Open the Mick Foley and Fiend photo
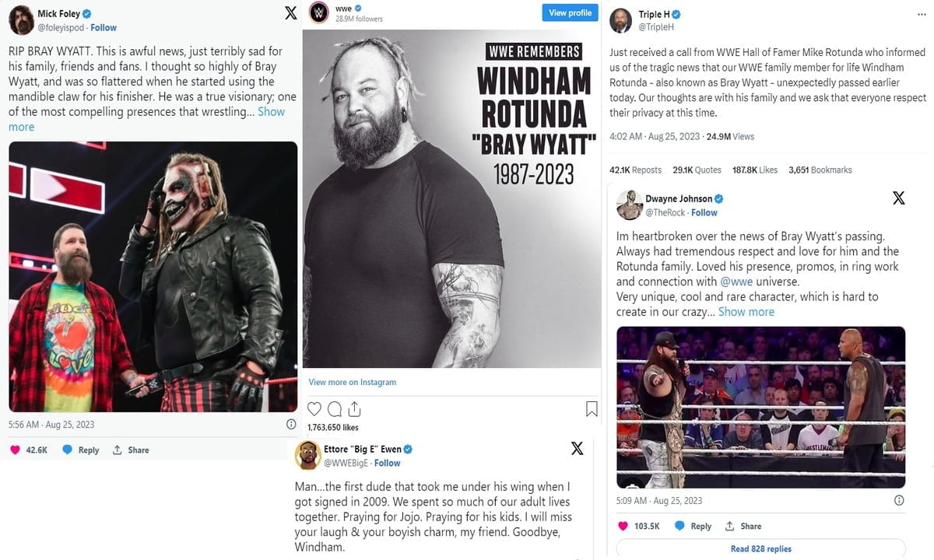The width and height of the screenshot is (934, 560). (153, 276)
